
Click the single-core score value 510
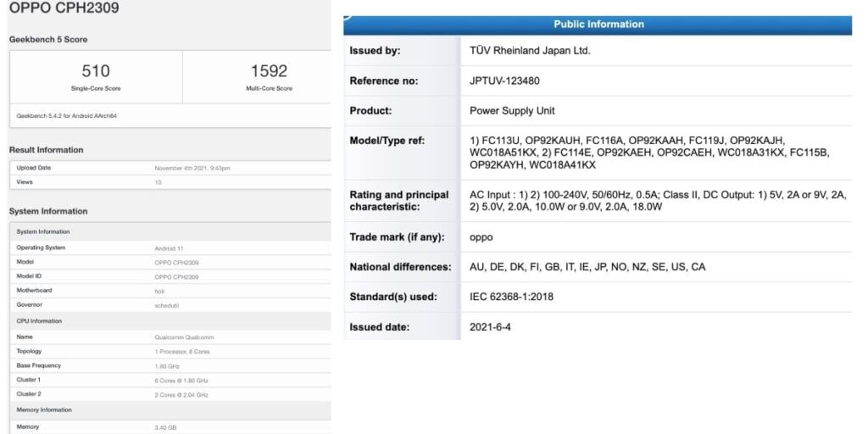click(x=96, y=71)
